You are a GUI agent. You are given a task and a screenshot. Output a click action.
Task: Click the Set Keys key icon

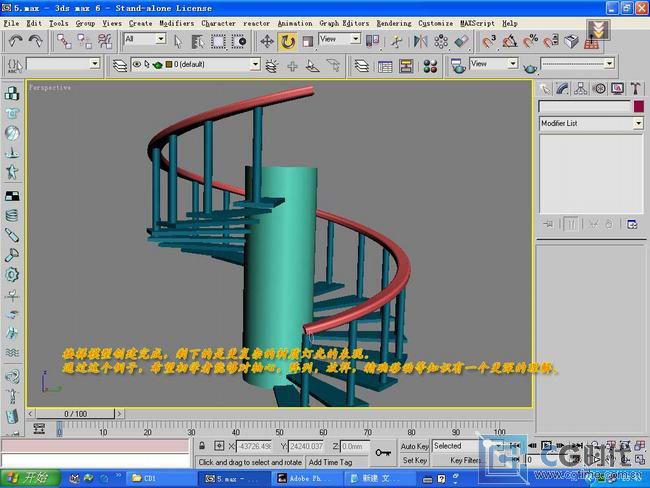click(383, 452)
